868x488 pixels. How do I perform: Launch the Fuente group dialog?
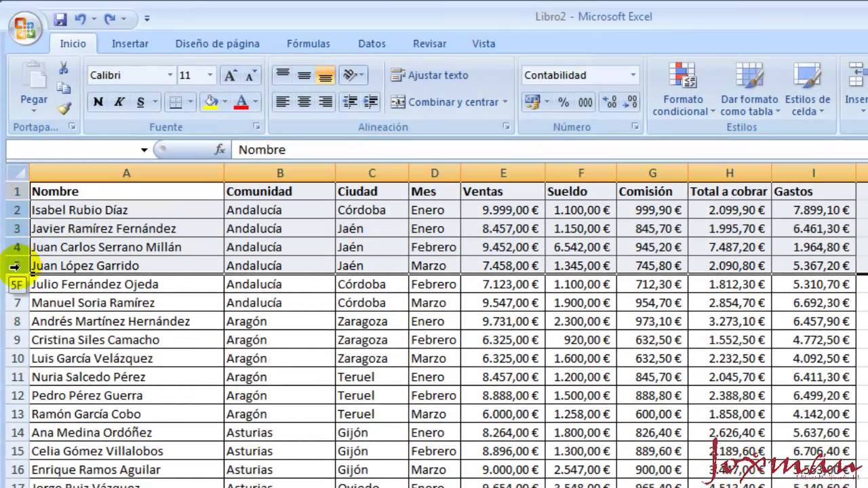(257, 127)
